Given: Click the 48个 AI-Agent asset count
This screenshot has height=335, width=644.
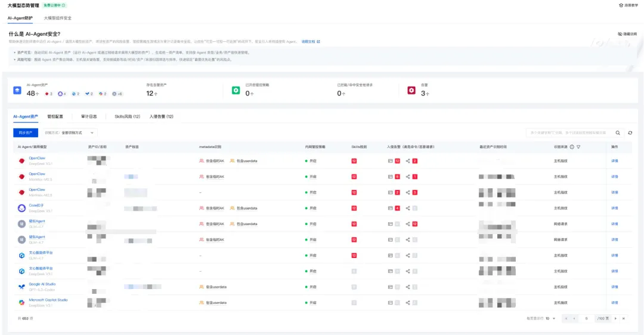Looking at the screenshot, I should tap(32, 93).
